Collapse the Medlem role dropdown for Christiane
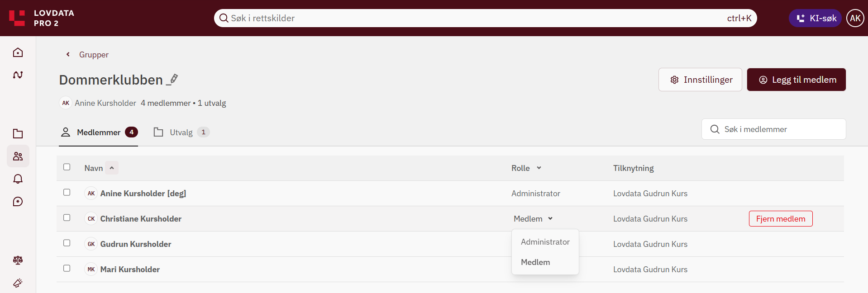This screenshot has height=293, width=868. (x=533, y=219)
